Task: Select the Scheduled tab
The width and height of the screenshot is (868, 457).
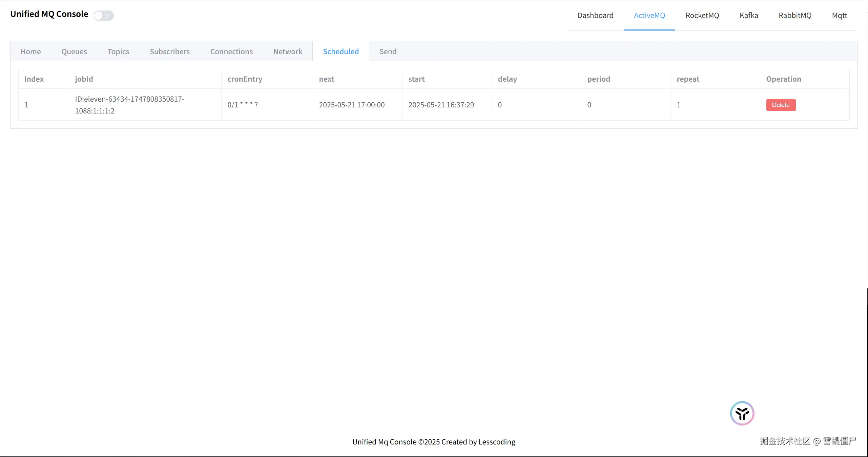Action: (340, 51)
